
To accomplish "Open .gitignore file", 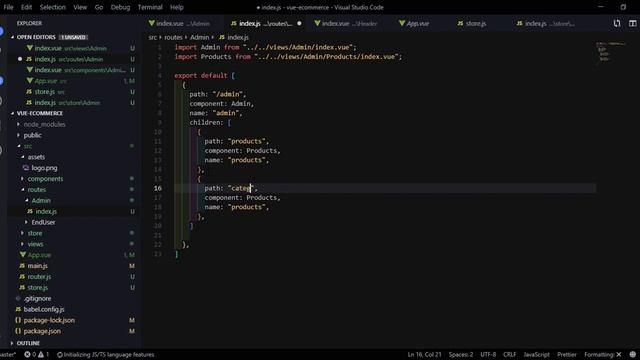I will click(37, 298).
